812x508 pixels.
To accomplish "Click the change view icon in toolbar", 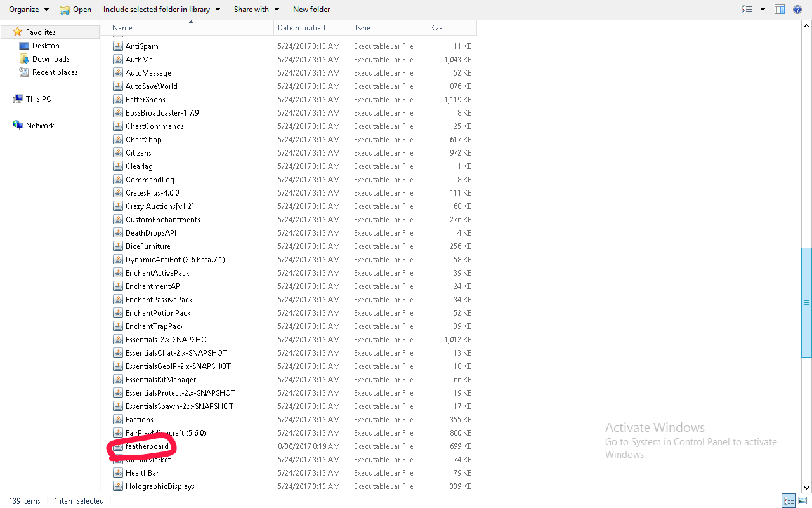I will click(747, 10).
